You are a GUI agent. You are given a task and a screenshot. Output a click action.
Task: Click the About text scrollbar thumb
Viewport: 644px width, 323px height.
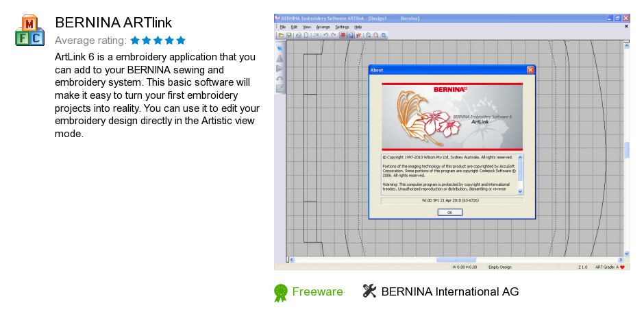[521, 171]
